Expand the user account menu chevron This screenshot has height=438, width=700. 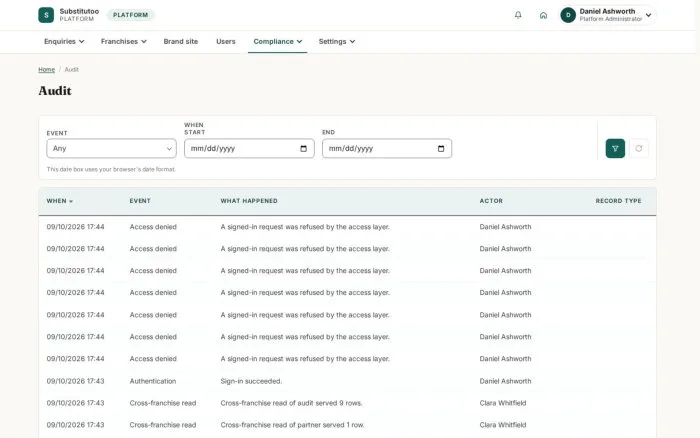(x=648, y=15)
